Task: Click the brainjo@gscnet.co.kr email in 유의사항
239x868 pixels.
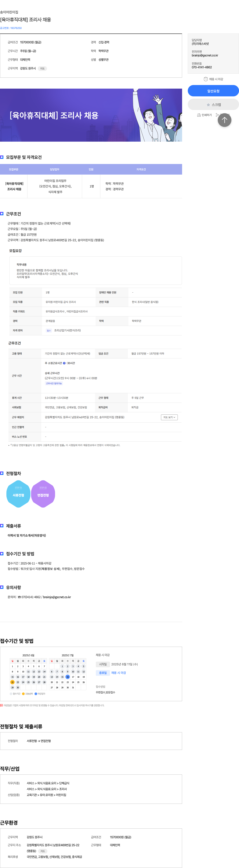Action: [x=57, y=597]
